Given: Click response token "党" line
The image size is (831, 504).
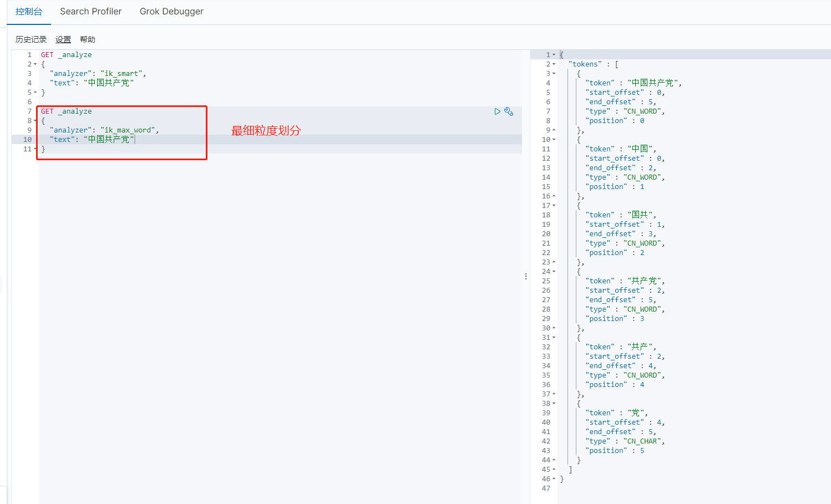Looking at the screenshot, I should point(616,413).
